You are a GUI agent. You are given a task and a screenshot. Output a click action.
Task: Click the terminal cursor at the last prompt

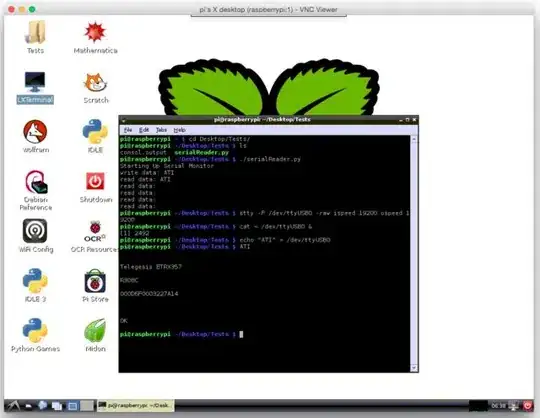(241, 334)
